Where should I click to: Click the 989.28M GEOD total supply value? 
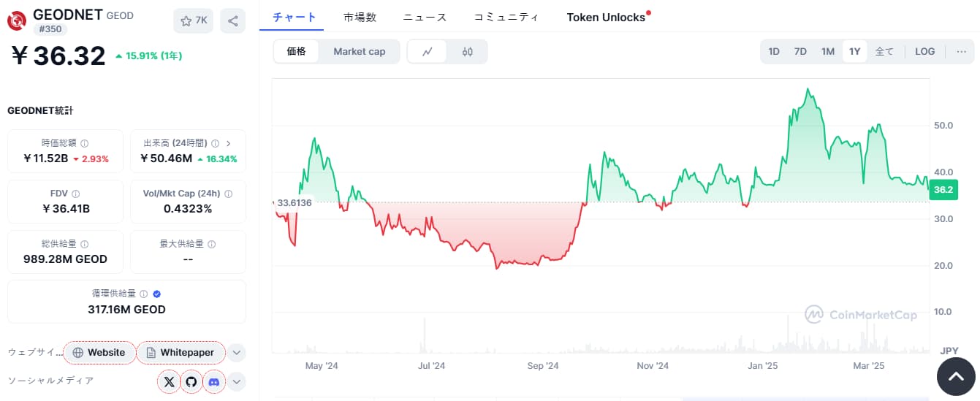click(x=65, y=259)
